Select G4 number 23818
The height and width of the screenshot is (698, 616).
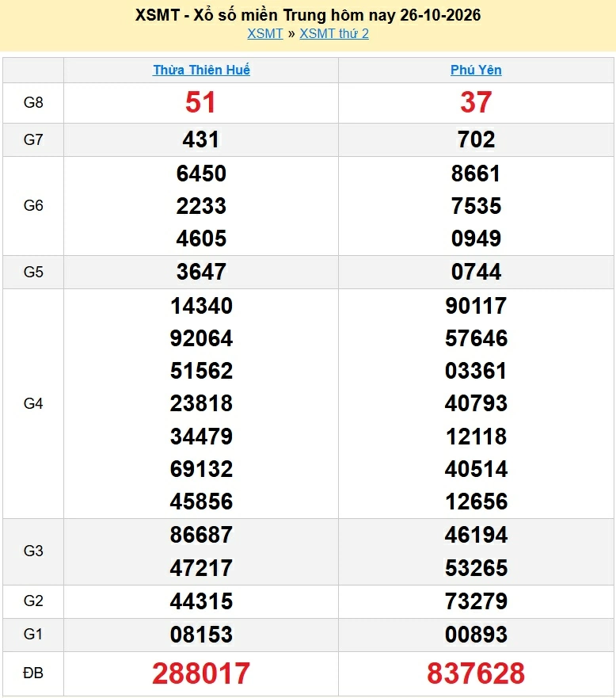[x=201, y=403]
